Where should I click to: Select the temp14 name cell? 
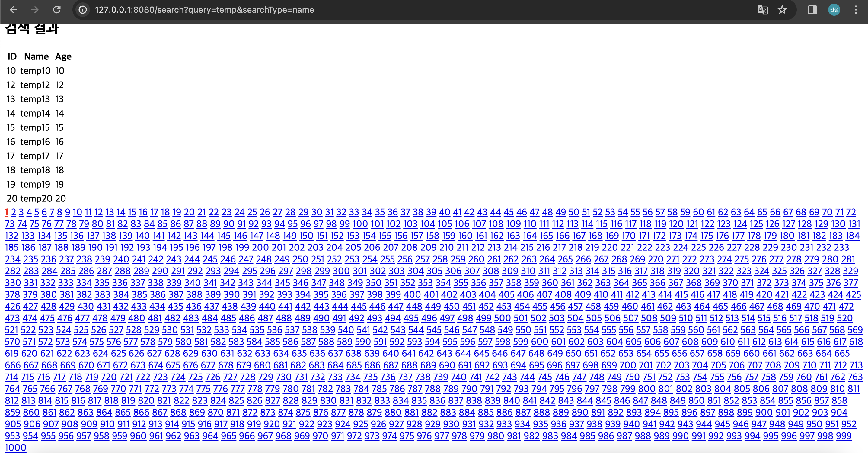click(35, 113)
